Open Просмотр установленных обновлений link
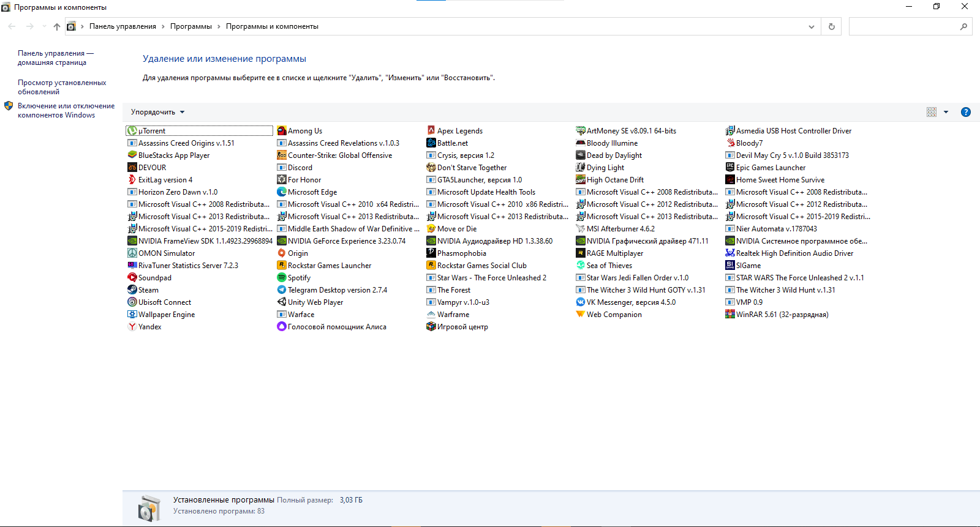The image size is (980, 527). point(62,87)
